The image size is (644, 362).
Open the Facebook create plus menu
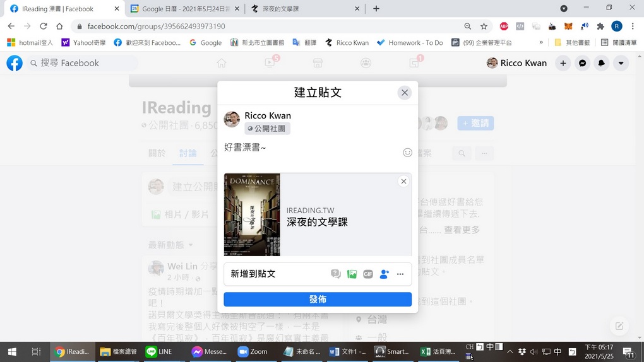coord(563,63)
